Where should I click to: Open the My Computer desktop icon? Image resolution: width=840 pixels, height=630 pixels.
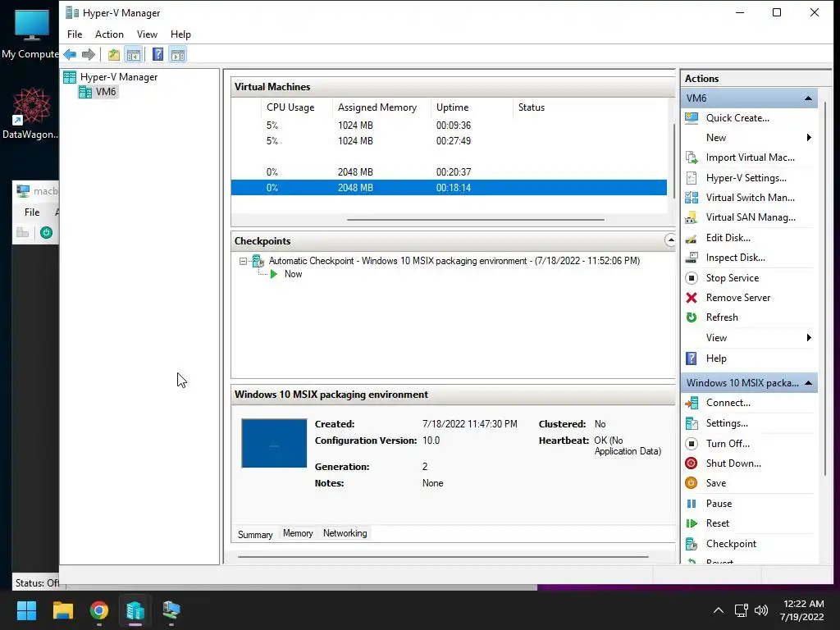pyautogui.click(x=31, y=33)
